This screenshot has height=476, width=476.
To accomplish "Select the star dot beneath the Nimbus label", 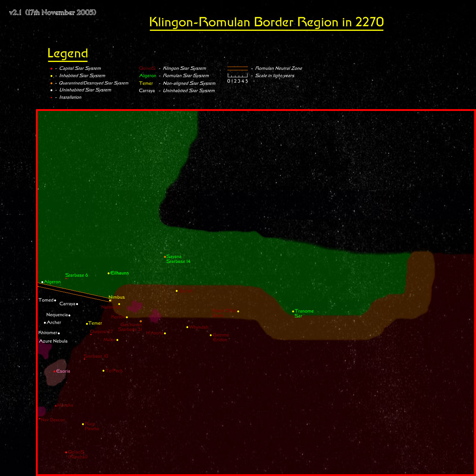I will [110, 301].
